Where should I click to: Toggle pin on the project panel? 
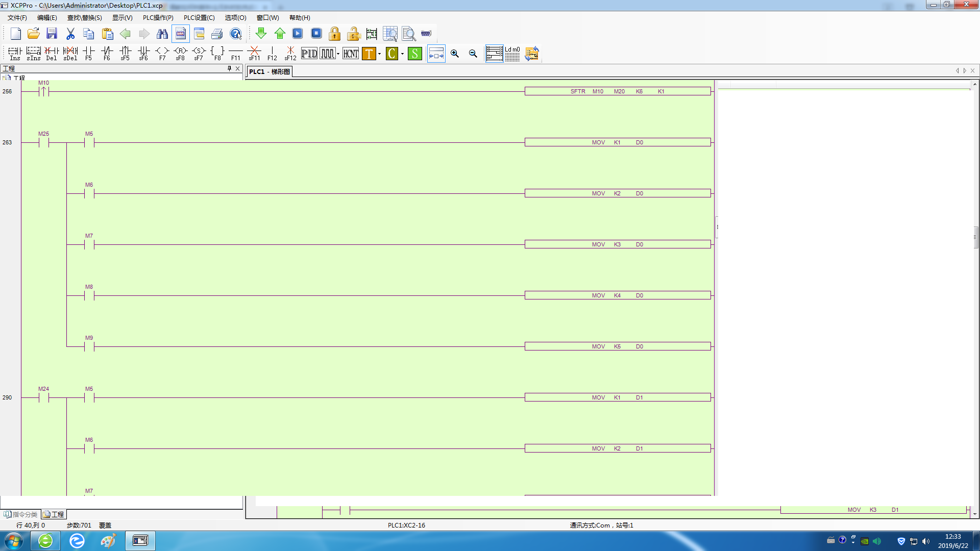point(229,68)
